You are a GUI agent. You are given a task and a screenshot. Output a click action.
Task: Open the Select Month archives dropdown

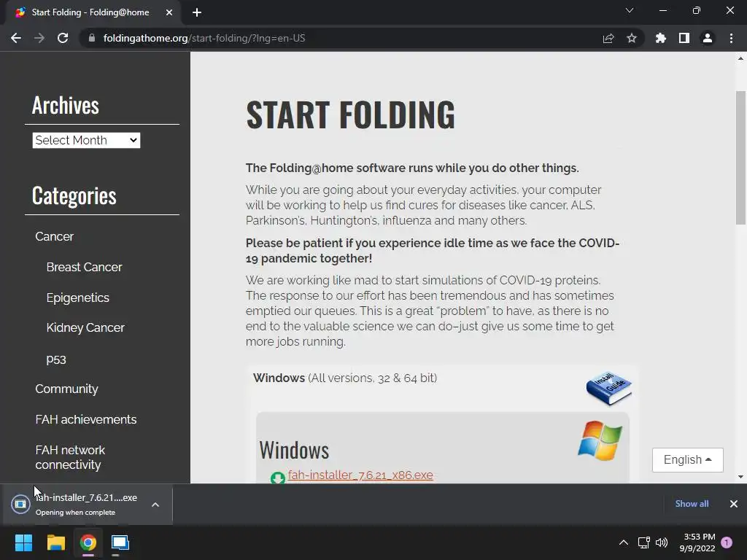(86, 140)
